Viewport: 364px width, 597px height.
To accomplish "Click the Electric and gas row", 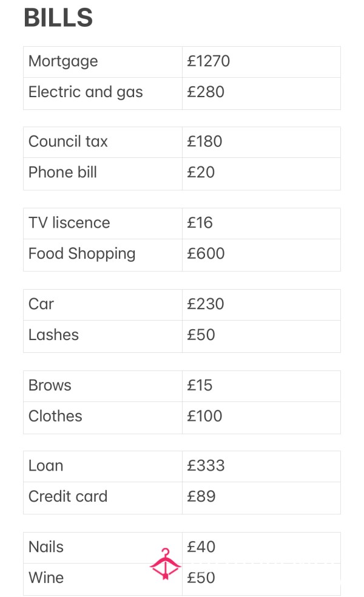I will (x=182, y=94).
